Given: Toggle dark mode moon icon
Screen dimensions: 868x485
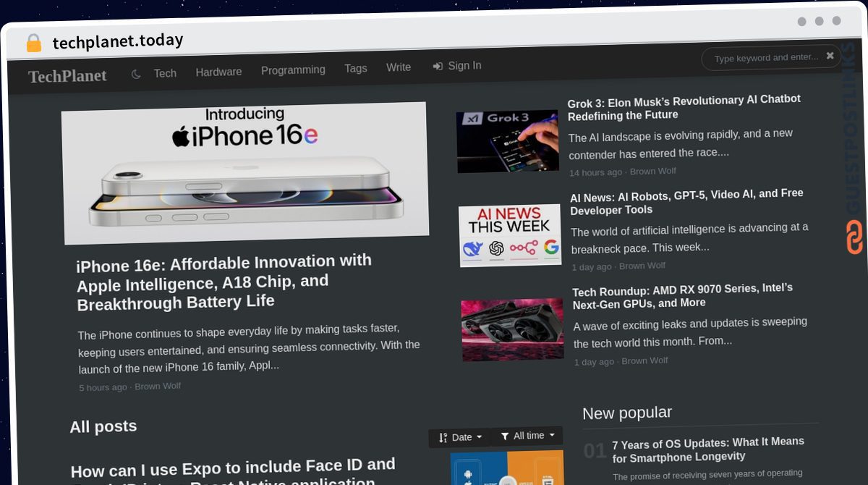Looking at the screenshot, I should click(136, 74).
